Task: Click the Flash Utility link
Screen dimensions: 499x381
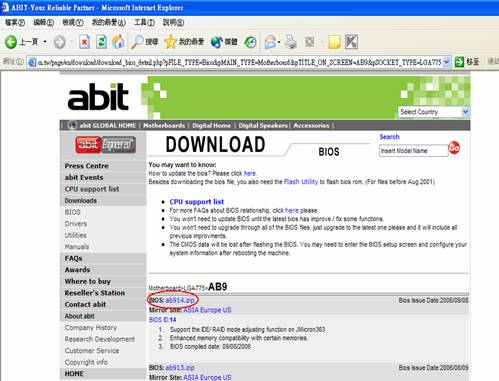Action: click(x=301, y=182)
